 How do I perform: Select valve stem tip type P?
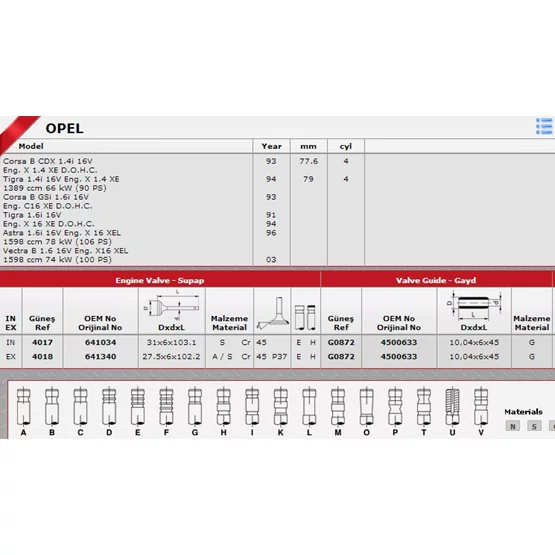coord(395,411)
